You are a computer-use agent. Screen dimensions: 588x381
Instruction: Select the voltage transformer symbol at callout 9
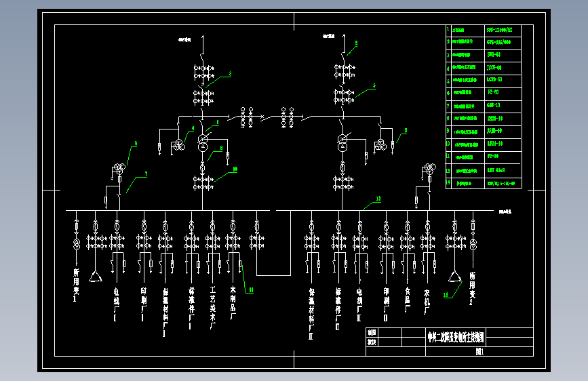pyautogui.click(x=119, y=169)
